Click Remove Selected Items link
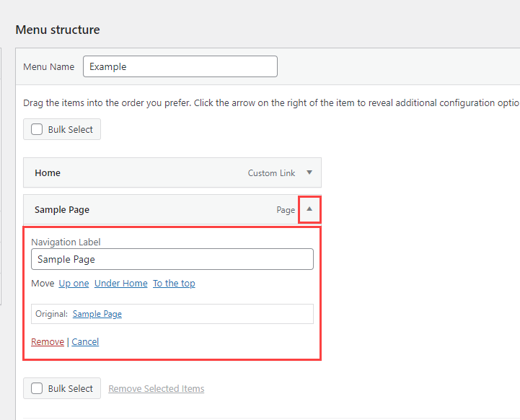This screenshot has height=420, width=520. 156,389
